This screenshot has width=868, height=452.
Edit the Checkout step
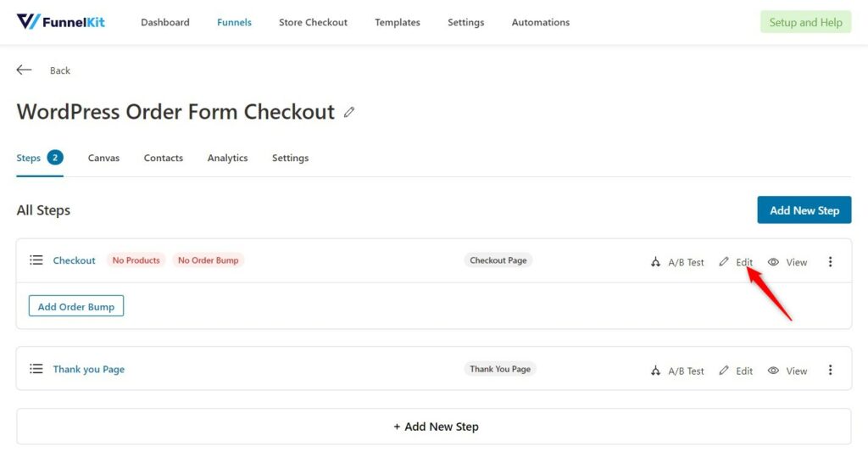coord(736,262)
